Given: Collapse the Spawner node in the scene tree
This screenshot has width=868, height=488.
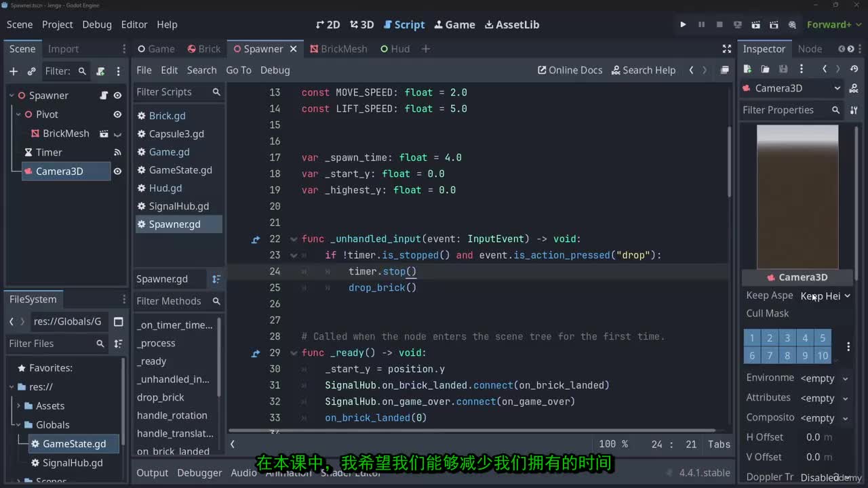Looking at the screenshot, I should [x=12, y=96].
